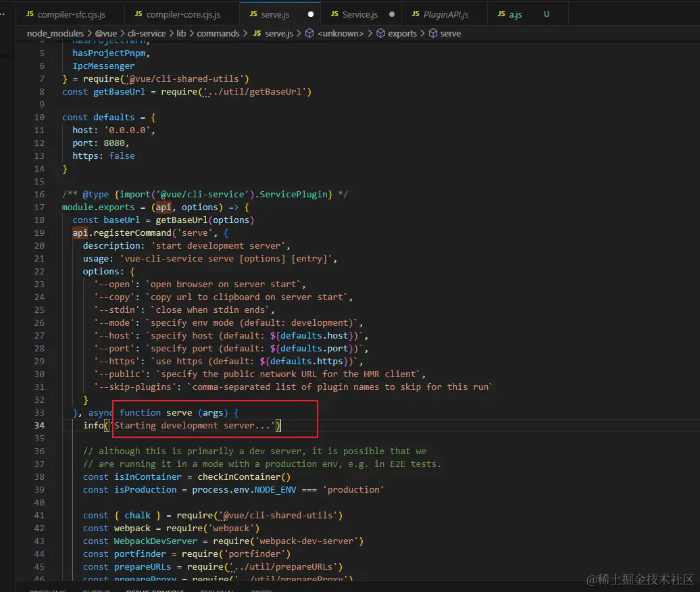
Task: Open the Service.js editor tab
Action: [x=360, y=14]
